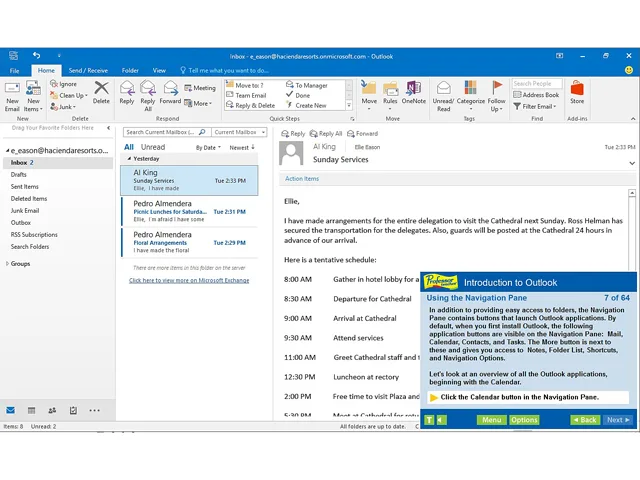Screen dimensions: 640x480
Task: Open People view in navigation bar
Action: click(52, 410)
